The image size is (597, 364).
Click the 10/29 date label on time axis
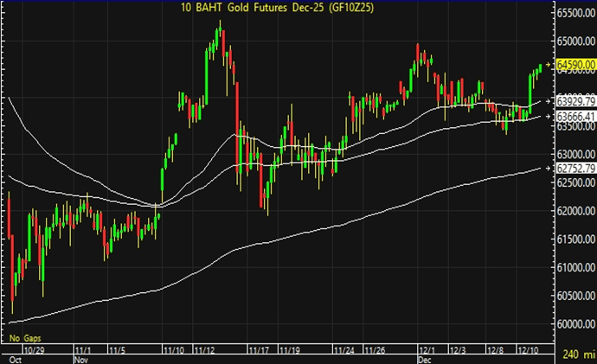[33, 349]
